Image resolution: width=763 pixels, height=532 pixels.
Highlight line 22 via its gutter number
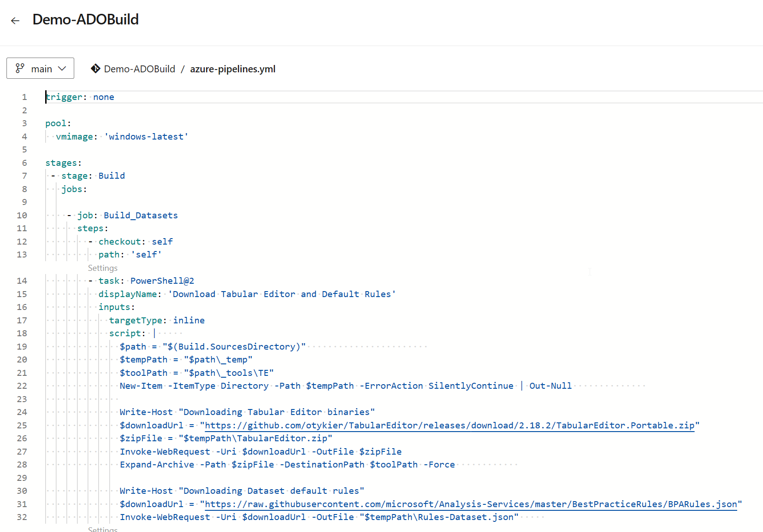(22, 386)
